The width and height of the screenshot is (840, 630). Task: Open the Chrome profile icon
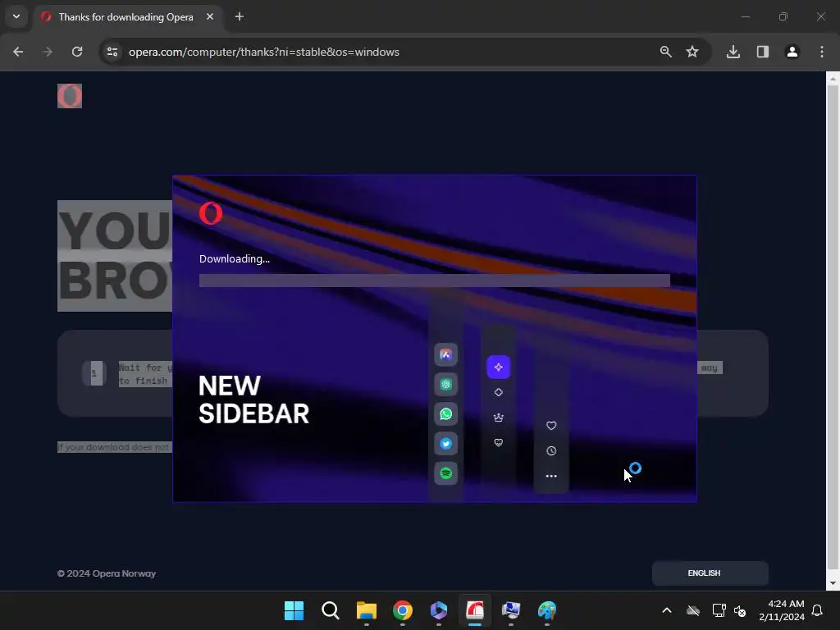click(x=792, y=52)
